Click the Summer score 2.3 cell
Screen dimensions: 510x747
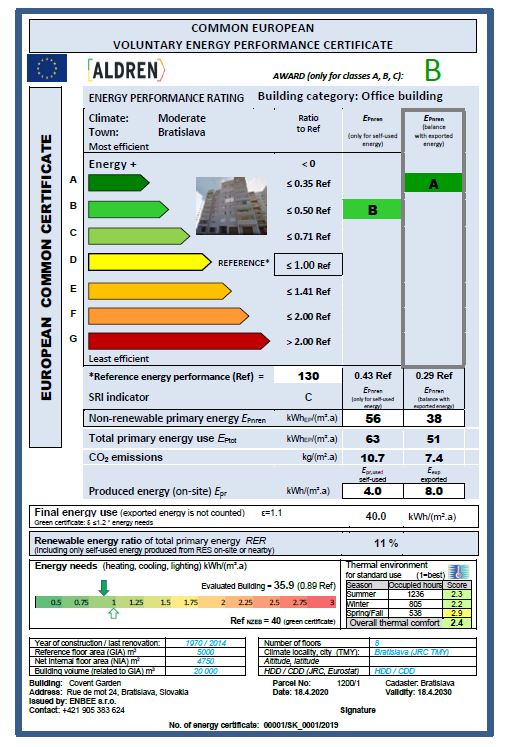[457, 594]
